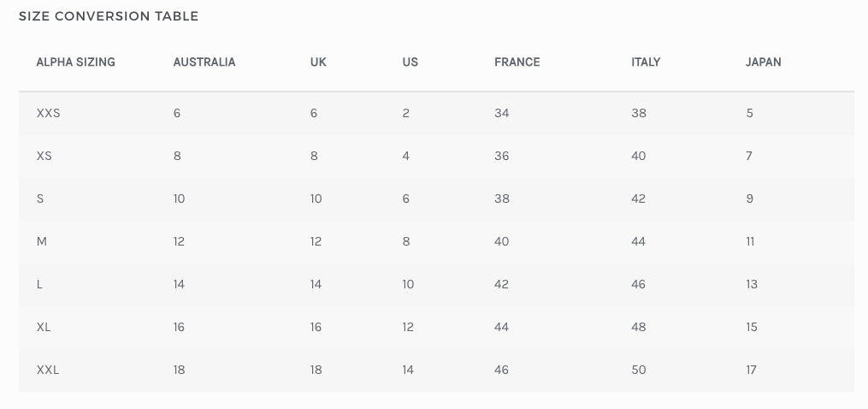Click the France value for size XS
Screen dimensions: 868x409
coord(502,156)
